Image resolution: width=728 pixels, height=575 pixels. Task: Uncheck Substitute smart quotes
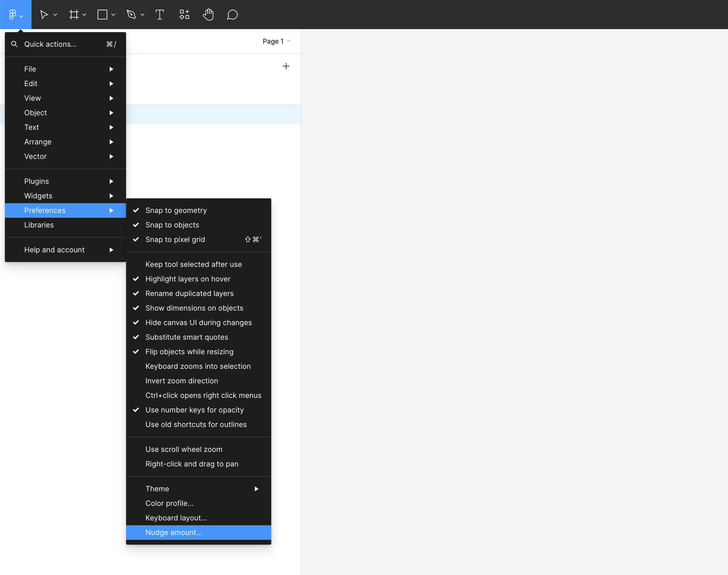pos(187,337)
